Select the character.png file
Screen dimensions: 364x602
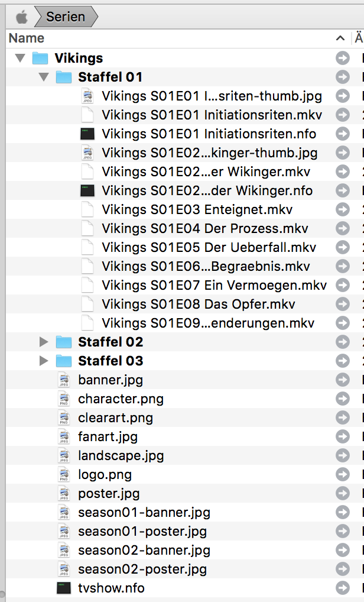(x=121, y=399)
